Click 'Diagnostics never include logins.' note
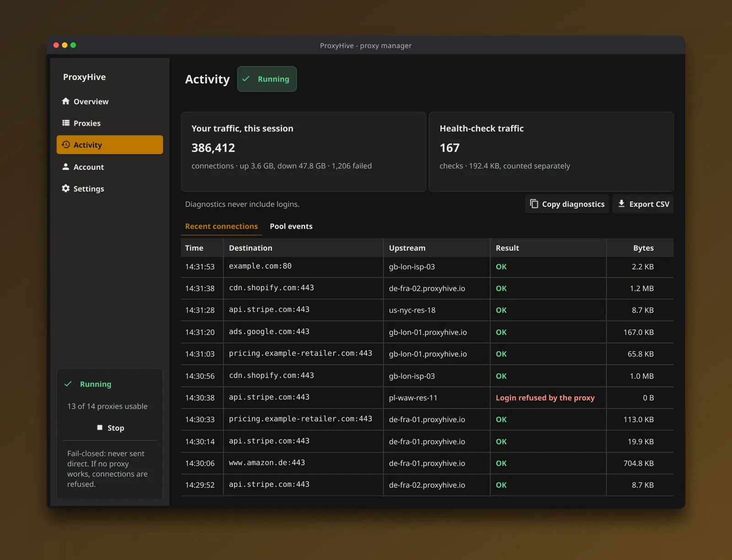 pyautogui.click(x=242, y=204)
